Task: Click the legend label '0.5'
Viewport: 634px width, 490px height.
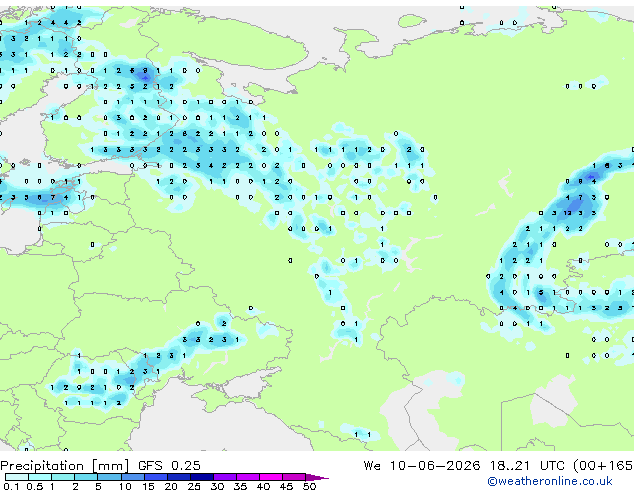Action: 35,486
